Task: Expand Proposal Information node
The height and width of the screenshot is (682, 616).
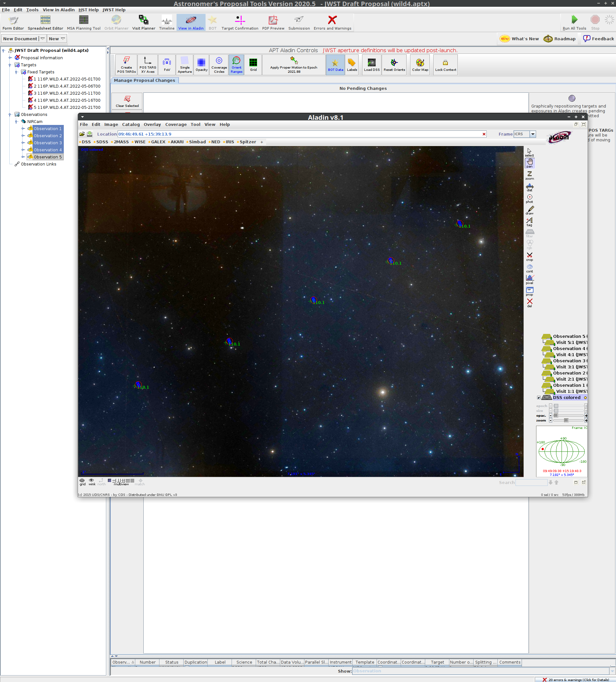Action: point(10,58)
